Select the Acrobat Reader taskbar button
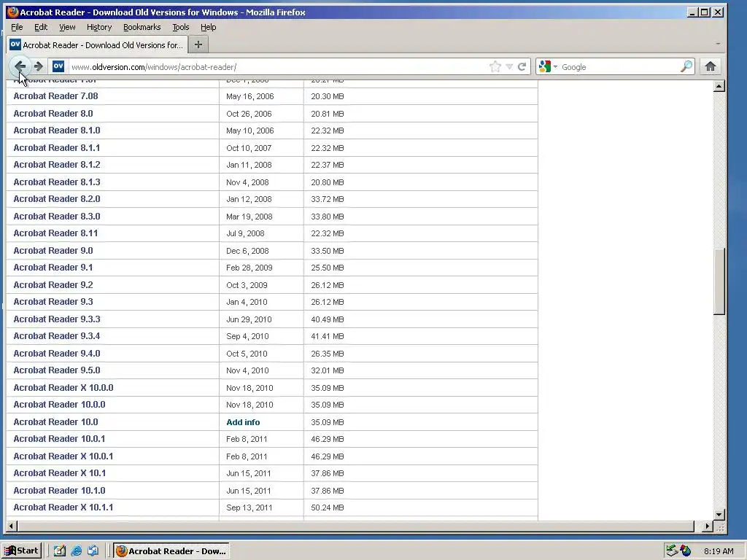The height and width of the screenshot is (560, 747). point(171,551)
